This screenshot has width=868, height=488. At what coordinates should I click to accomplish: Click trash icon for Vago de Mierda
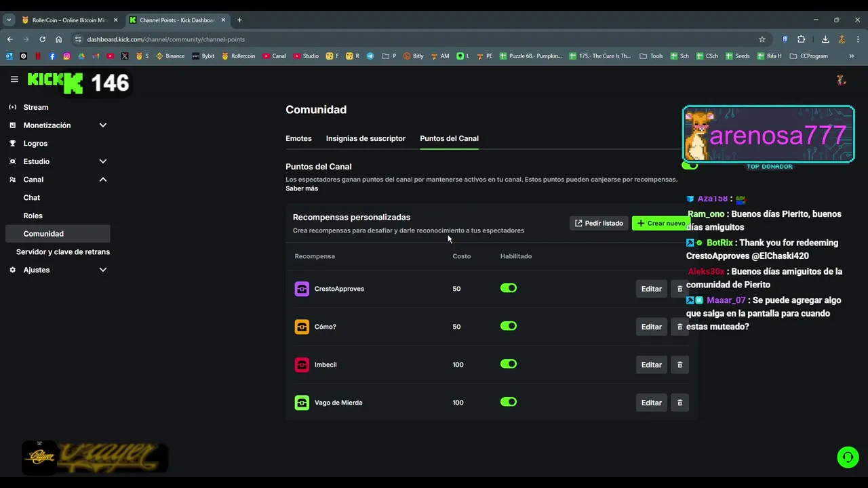pyautogui.click(x=679, y=403)
